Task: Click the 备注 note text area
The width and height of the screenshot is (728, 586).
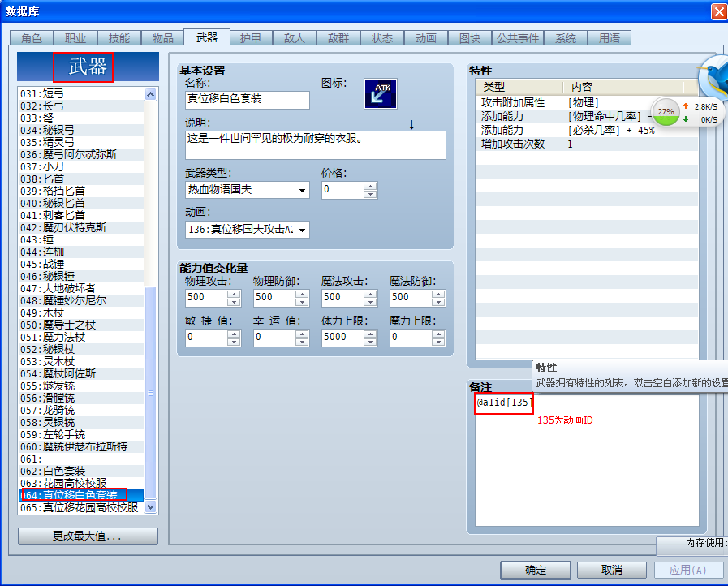Action: click(x=587, y=460)
